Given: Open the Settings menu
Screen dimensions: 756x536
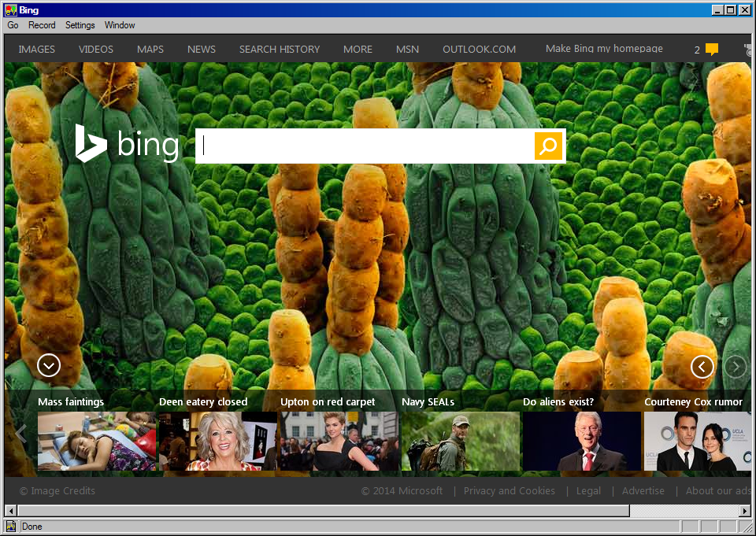Looking at the screenshot, I should 80,25.
